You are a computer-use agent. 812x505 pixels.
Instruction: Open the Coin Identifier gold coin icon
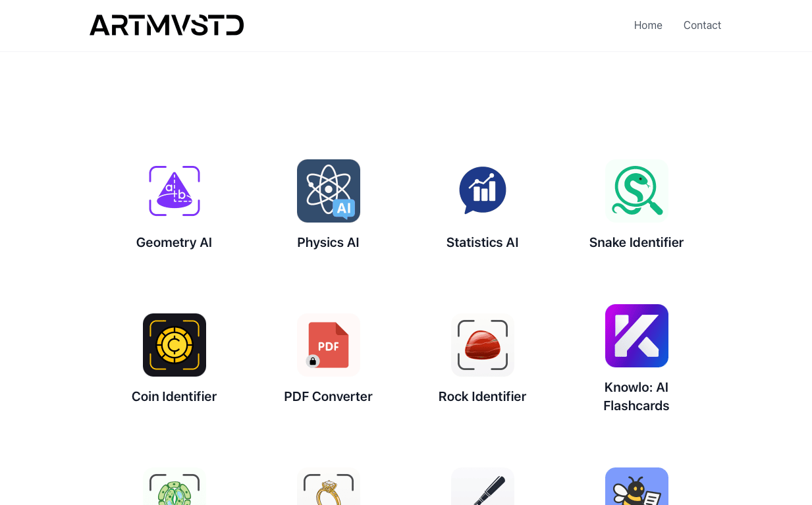tap(175, 345)
